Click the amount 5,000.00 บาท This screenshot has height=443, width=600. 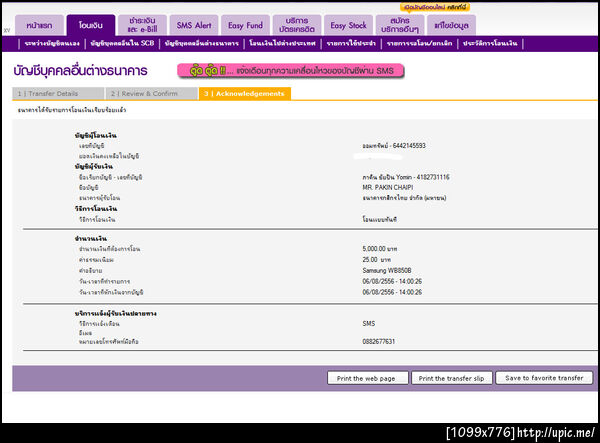coord(380,249)
